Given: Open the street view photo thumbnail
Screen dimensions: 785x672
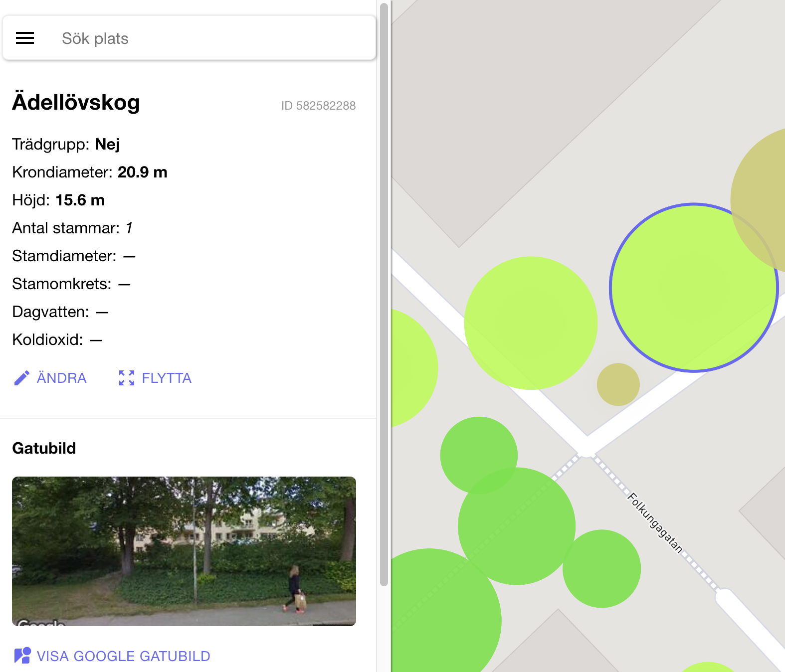Looking at the screenshot, I should pos(184,551).
